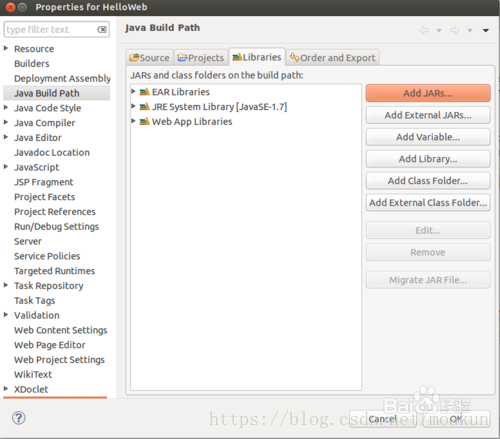Select the EAR Libraries entry text

181,92
